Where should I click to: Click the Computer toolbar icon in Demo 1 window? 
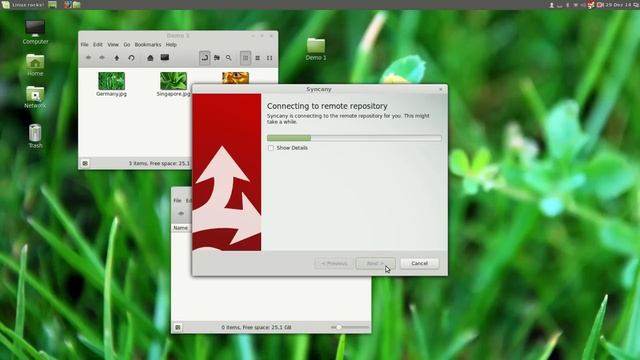[164, 58]
